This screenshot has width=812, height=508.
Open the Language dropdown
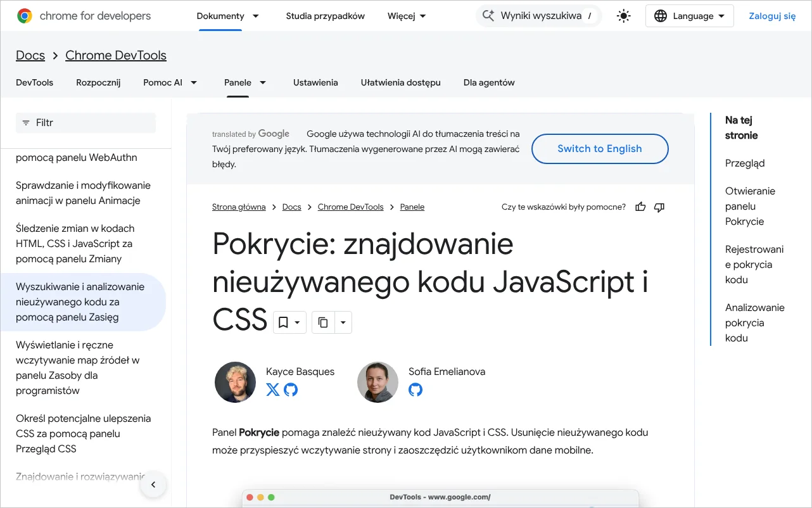tap(689, 16)
